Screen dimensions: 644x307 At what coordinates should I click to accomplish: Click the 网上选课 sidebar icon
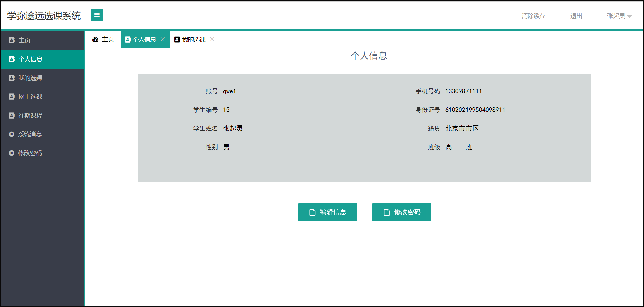12,96
